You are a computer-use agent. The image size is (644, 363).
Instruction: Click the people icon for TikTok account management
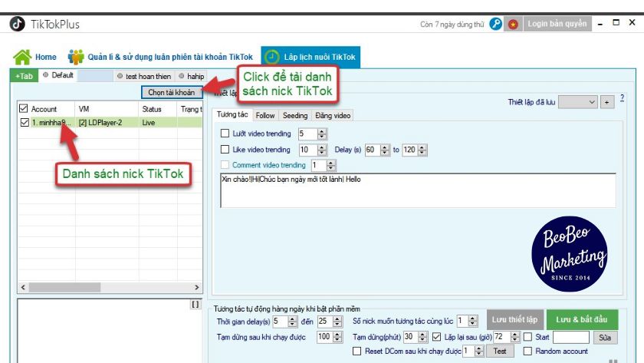76,57
